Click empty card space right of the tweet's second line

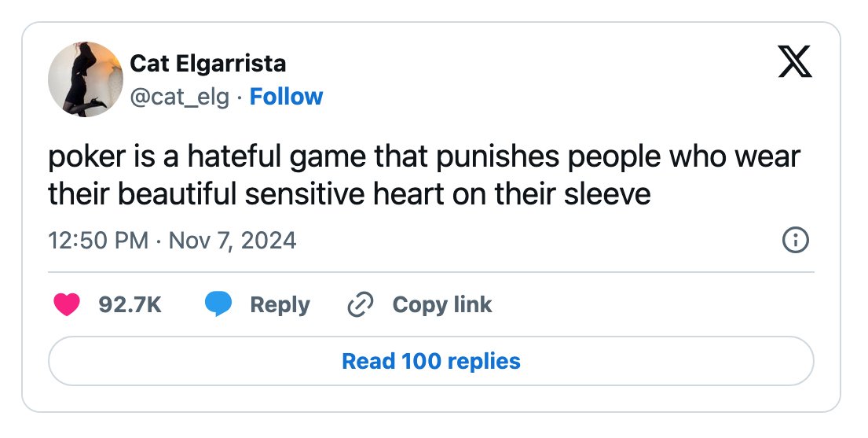click(731, 194)
